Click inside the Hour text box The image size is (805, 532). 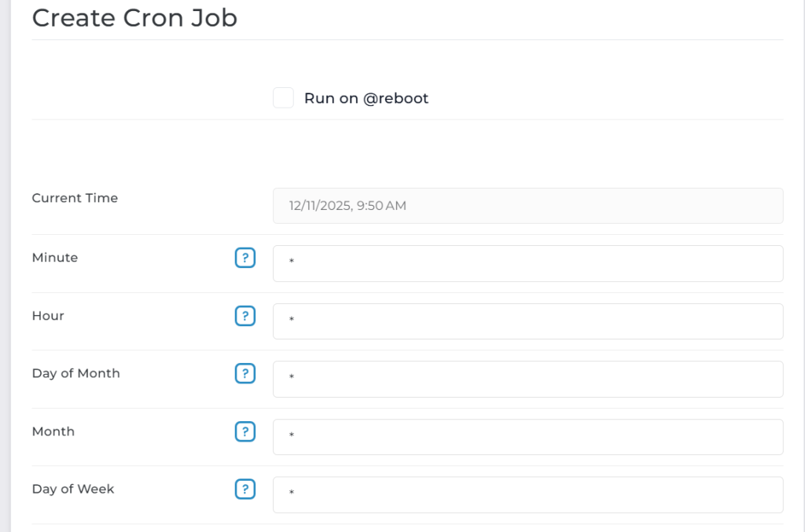point(527,321)
